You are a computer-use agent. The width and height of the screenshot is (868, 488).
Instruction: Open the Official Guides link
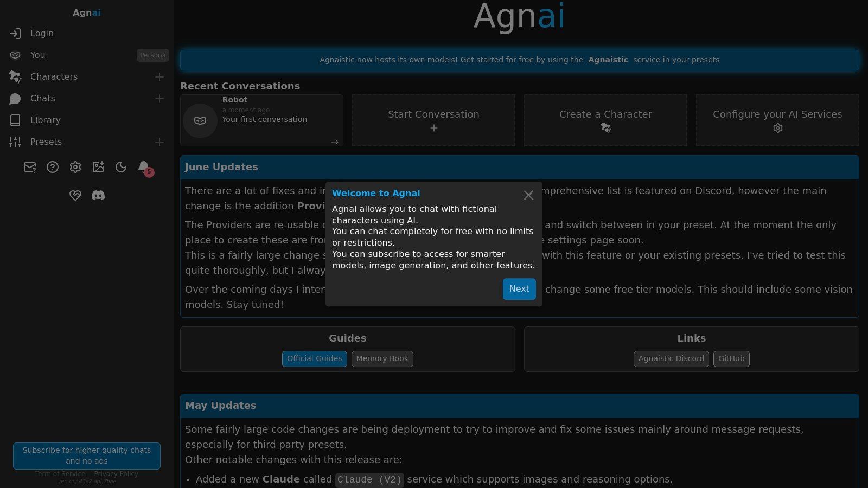coord(314,358)
